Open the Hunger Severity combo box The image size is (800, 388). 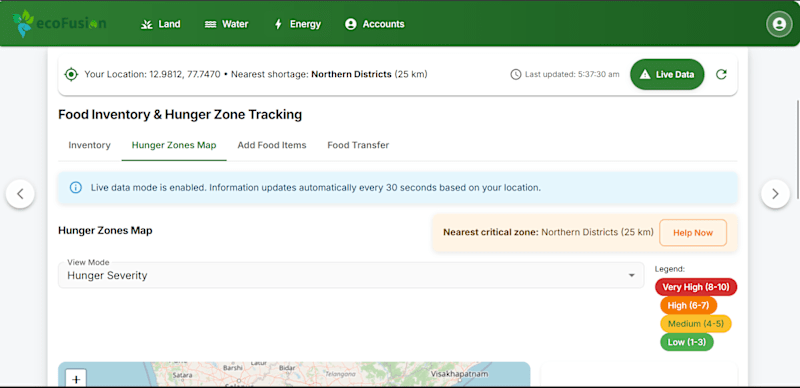pyautogui.click(x=351, y=276)
